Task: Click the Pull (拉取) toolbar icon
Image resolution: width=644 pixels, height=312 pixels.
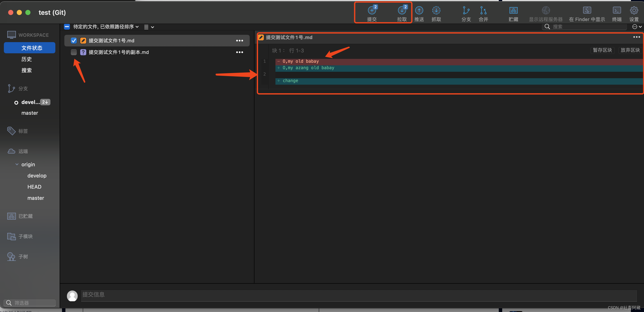Action: tap(402, 11)
